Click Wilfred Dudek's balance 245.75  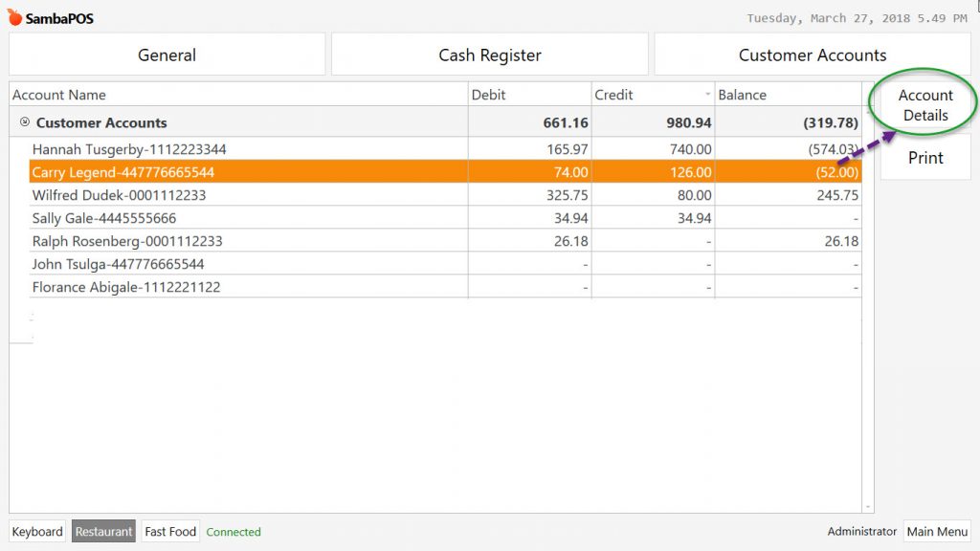click(837, 195)
